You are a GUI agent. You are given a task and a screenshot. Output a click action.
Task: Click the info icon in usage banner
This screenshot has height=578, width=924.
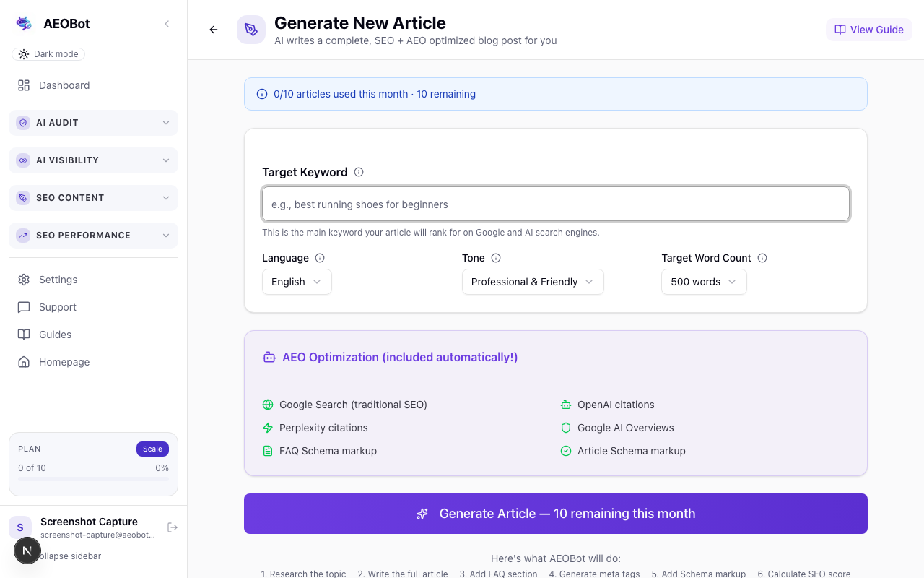coord(262,94)
